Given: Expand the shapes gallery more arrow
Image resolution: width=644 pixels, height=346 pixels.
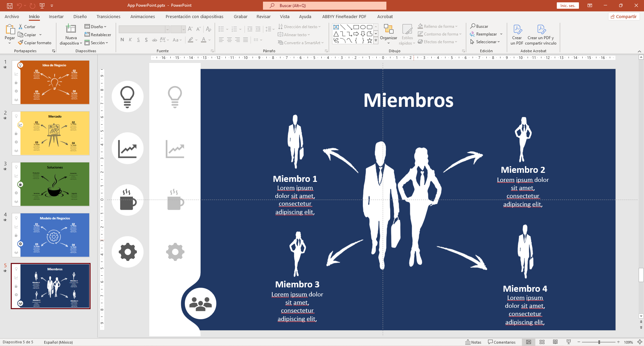Looking at the screenshot, I should (376, 41).
